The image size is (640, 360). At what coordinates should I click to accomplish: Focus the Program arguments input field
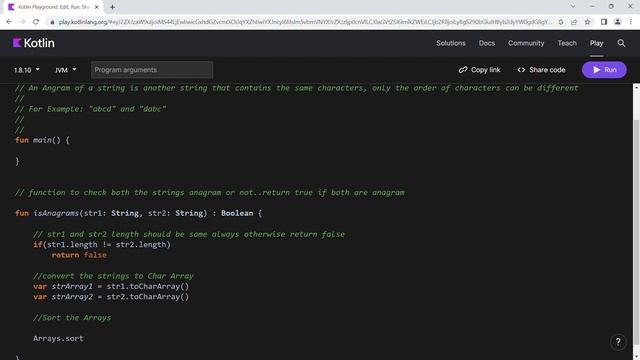pos(152,70)
